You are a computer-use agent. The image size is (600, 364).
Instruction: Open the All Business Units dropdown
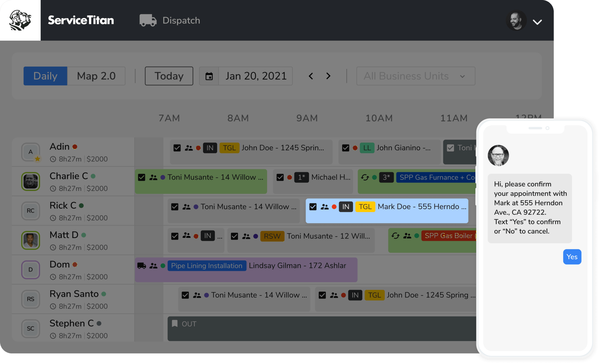(416, 76)
